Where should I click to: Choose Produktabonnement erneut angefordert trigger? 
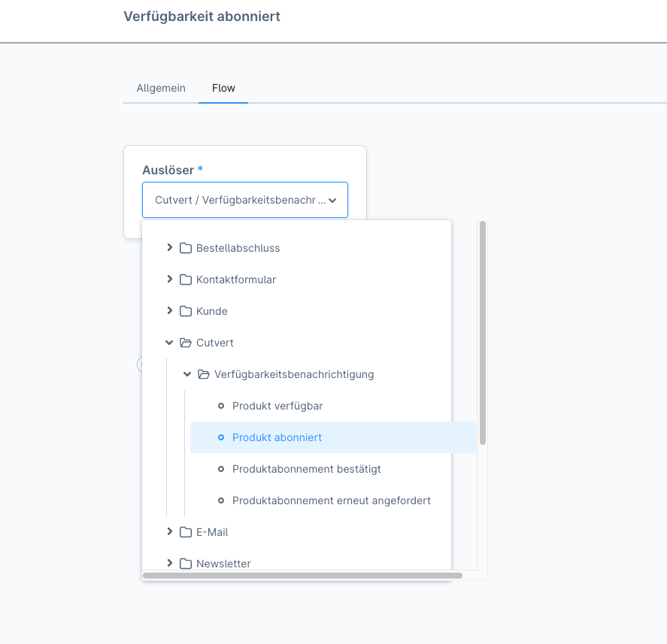[x=331, y=500]
